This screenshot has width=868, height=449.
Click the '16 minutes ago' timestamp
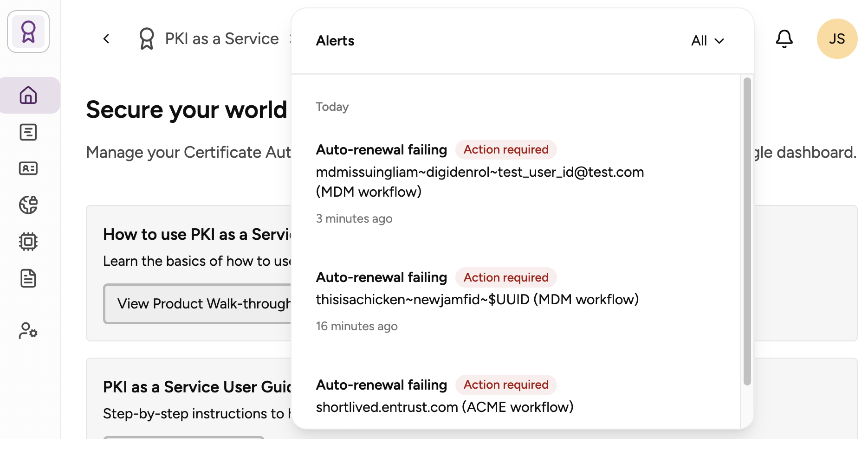tap(357, 326)
